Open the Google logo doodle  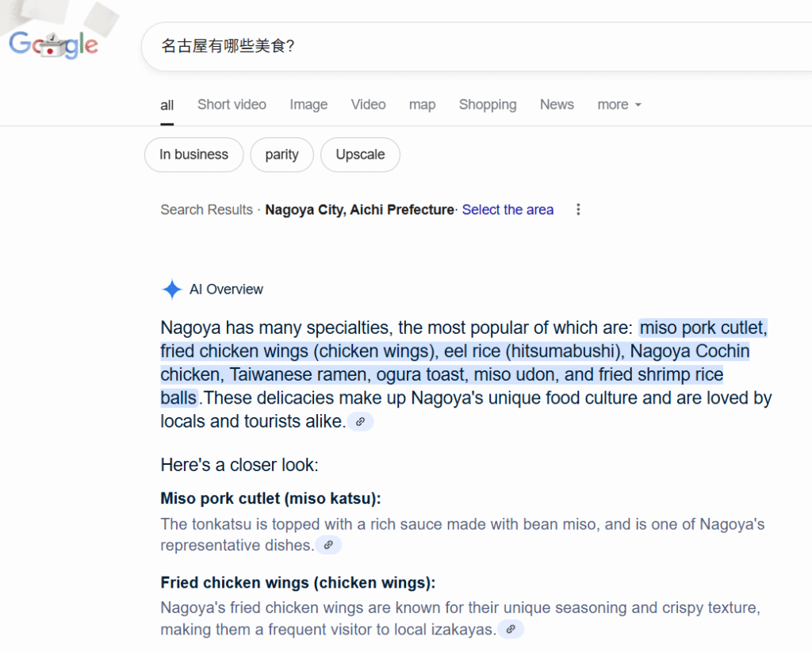click(x=53, y=44)
